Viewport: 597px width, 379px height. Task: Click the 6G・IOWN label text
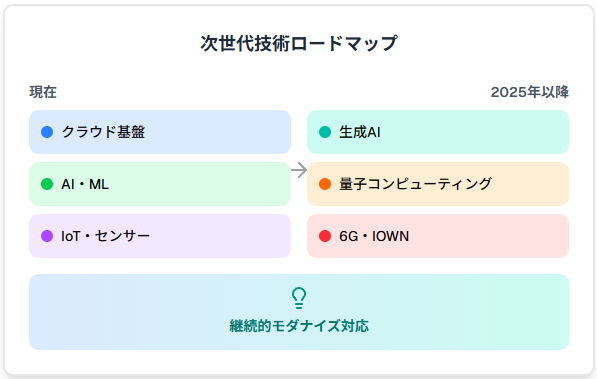pos(374,236)
